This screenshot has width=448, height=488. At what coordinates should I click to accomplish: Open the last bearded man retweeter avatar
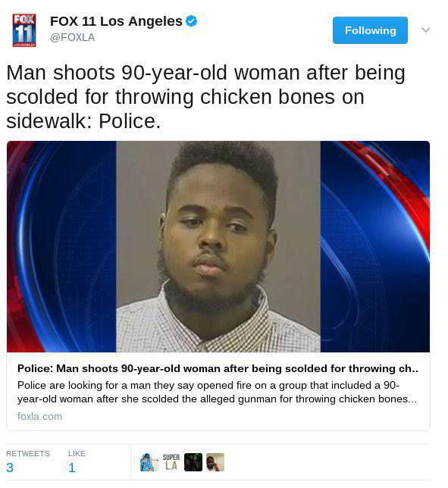215,462
